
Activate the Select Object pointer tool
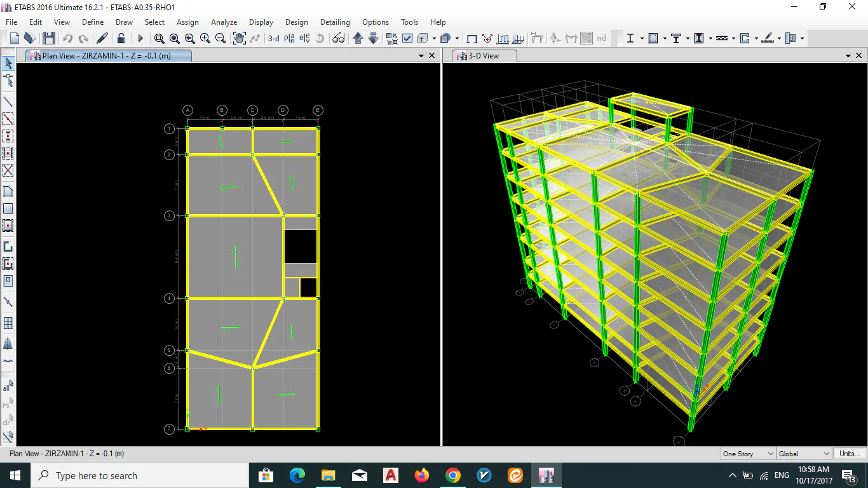pyautogui.click(x=8, y=63)
